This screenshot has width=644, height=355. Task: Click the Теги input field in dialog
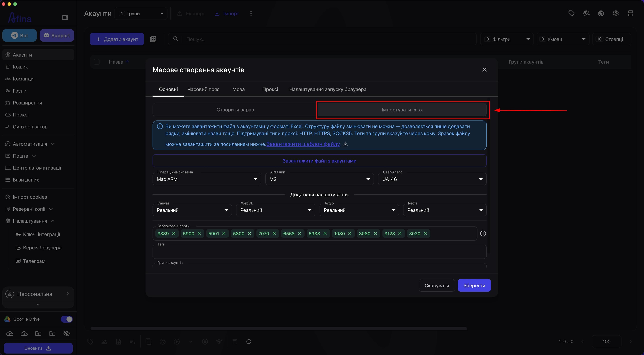(319, 252)
